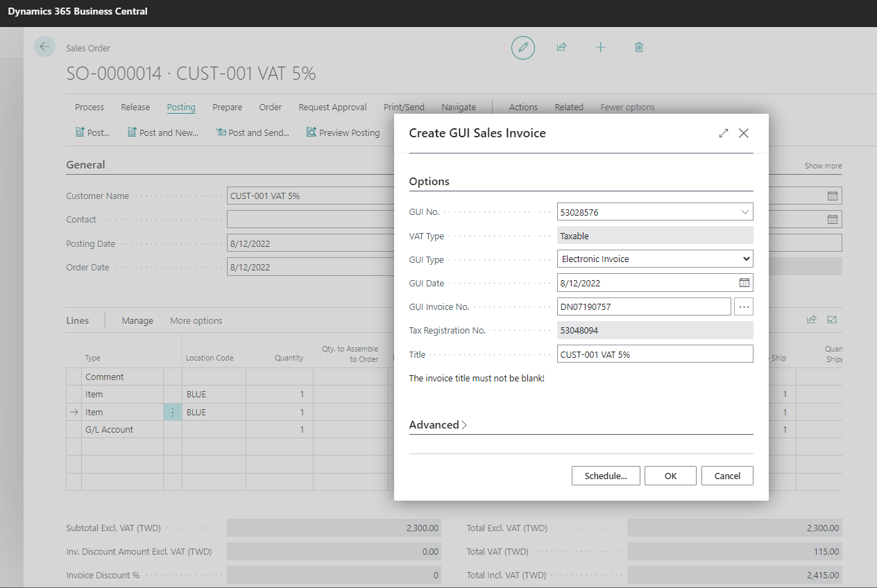
Task: Open the GUI Date calendar picker icon
Action: coord(744,283)
